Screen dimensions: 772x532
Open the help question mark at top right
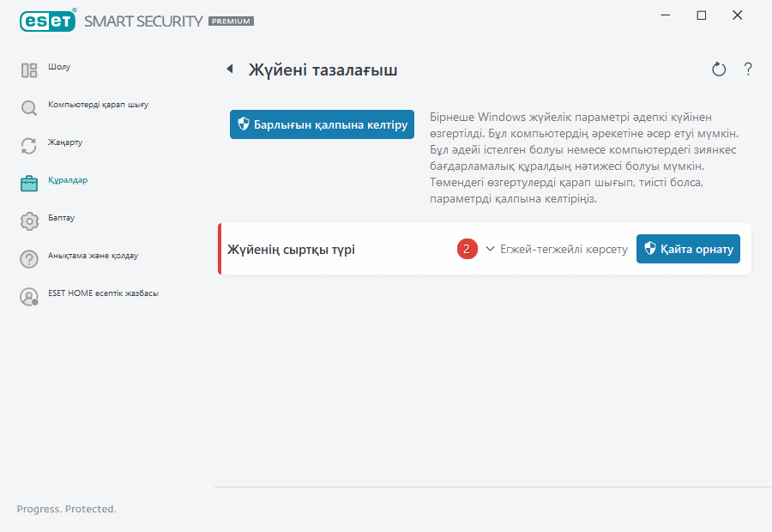(747, 70)
